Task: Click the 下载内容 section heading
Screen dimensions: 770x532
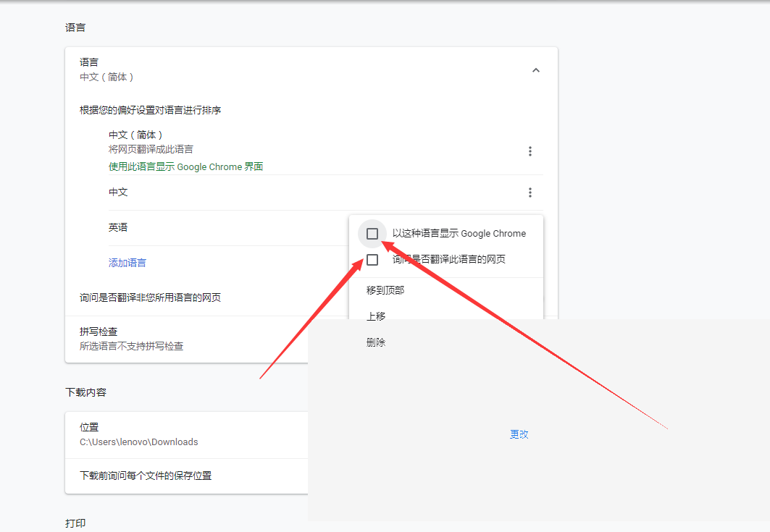Action: (85, 392)
